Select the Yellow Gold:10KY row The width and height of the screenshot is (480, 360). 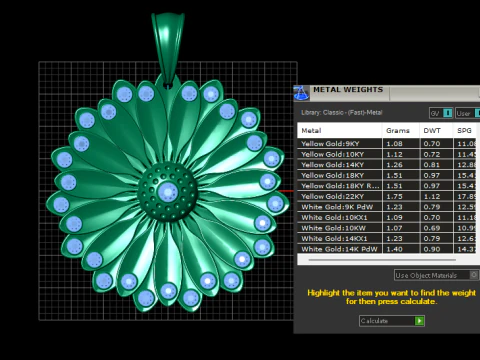387,154
